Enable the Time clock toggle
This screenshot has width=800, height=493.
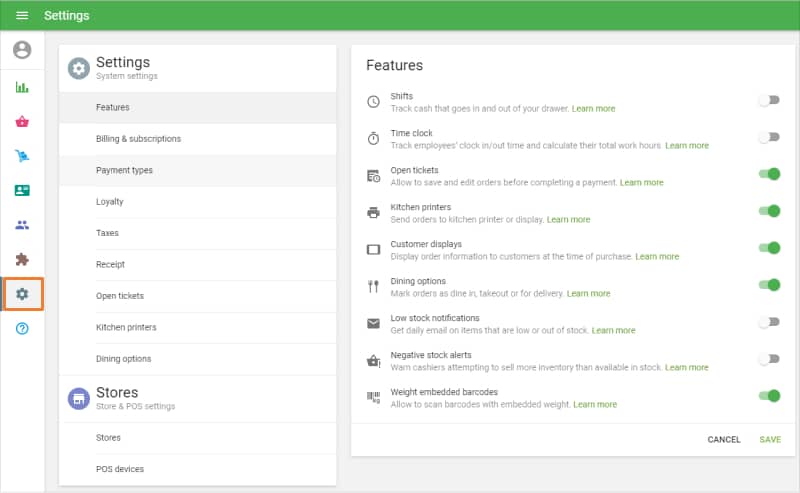point(769,137)
